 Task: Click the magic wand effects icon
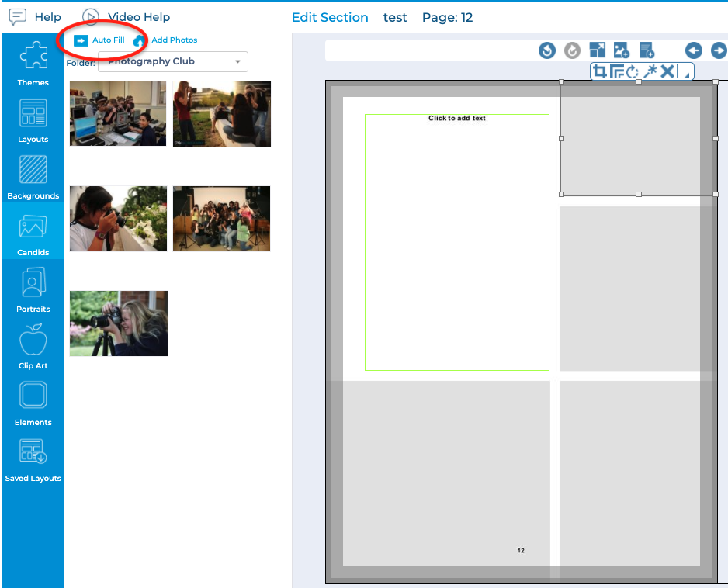pyautogui.click(x=650, y=72)
